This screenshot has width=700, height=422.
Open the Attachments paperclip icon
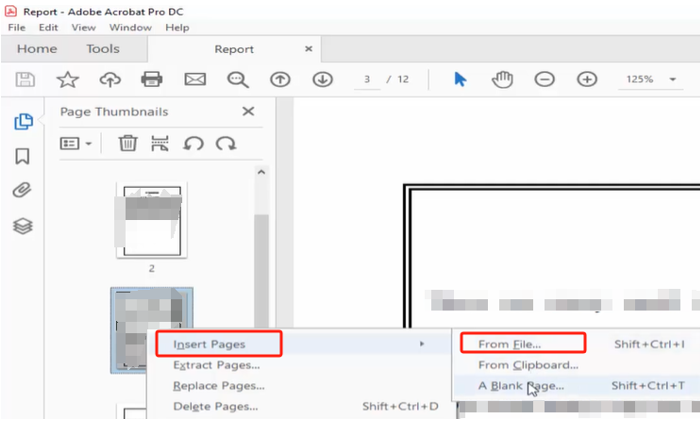[x=22, y=190]
